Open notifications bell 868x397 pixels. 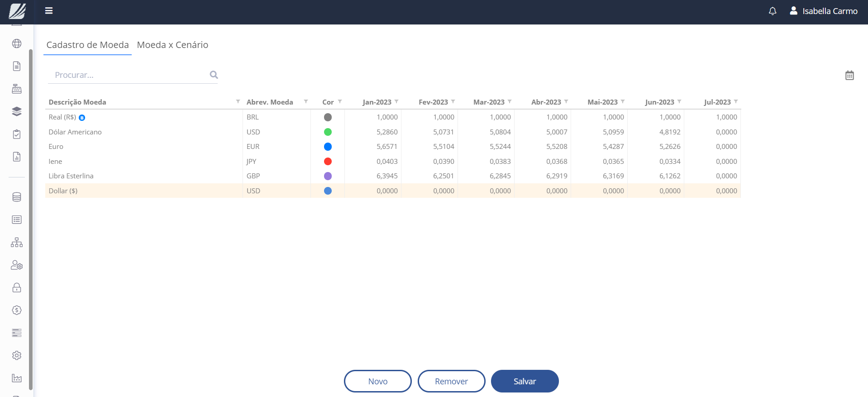coord(773,11)
